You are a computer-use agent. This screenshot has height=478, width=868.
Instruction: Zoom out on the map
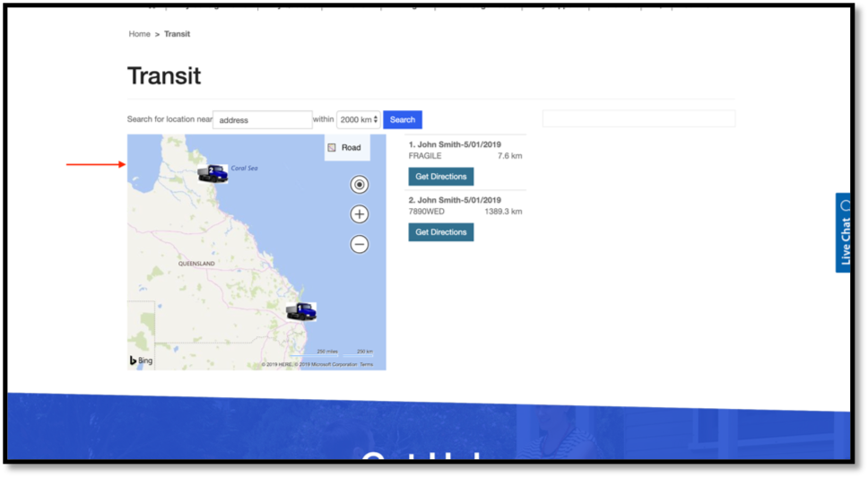(360, 244)
